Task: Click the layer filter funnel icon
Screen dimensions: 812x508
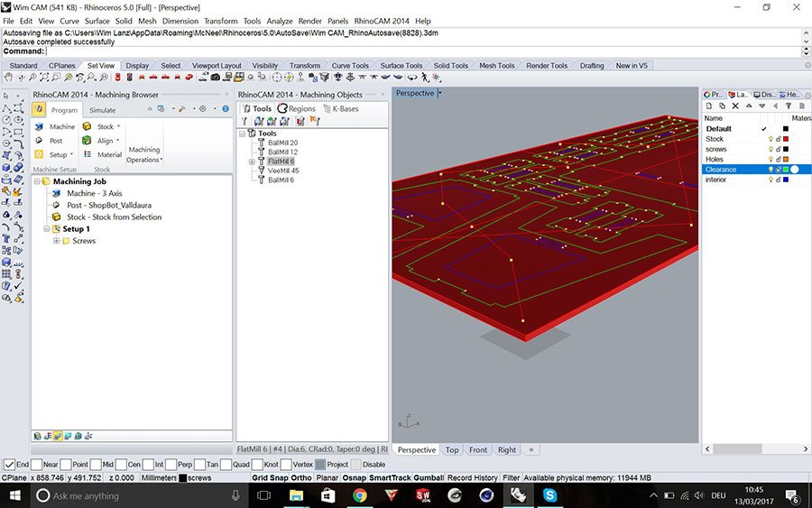Action: [x=789, y=106]
